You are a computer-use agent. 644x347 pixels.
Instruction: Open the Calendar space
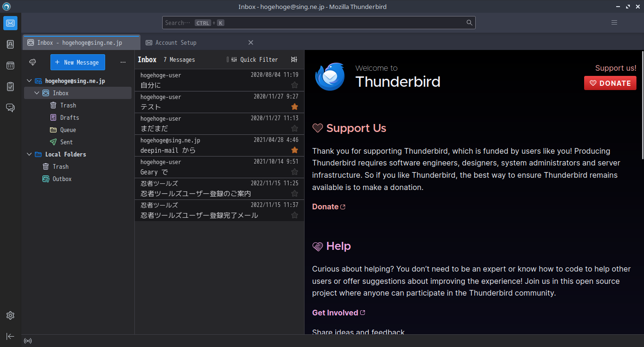(10, 66)
